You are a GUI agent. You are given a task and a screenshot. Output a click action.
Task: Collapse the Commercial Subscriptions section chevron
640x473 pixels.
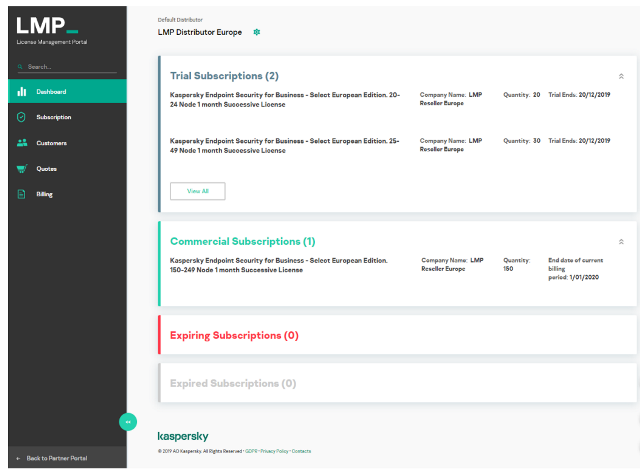click(x=621, y=242)
